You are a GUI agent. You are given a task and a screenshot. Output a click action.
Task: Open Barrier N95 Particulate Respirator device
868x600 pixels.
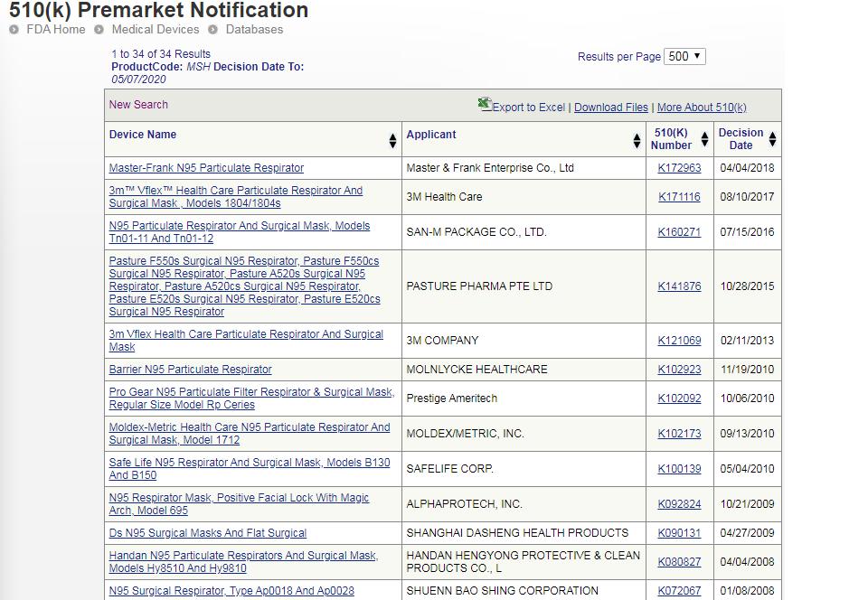(190, 370)
